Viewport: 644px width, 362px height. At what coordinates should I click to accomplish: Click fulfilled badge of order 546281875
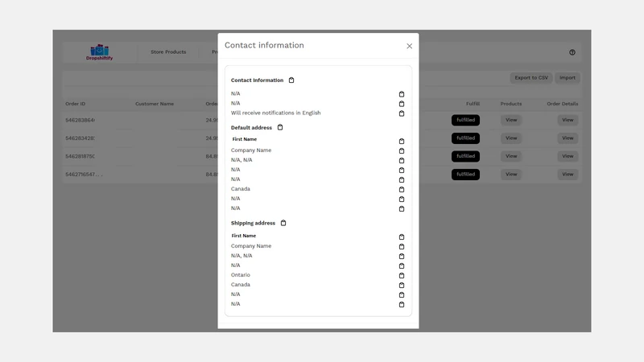pyautogui.click(x=465, y=156)
